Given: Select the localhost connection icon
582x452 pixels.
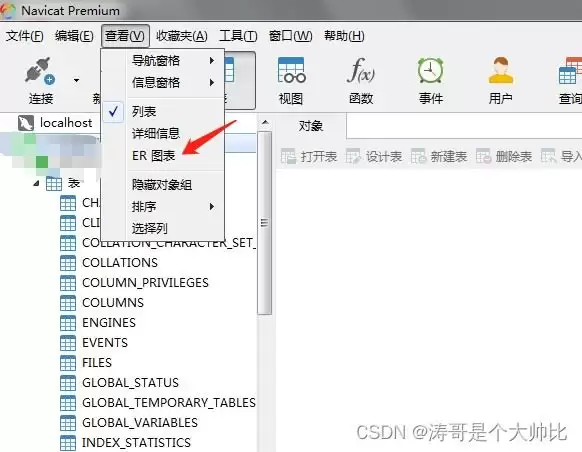Looking at the screenshot, I should click(26, 123).
